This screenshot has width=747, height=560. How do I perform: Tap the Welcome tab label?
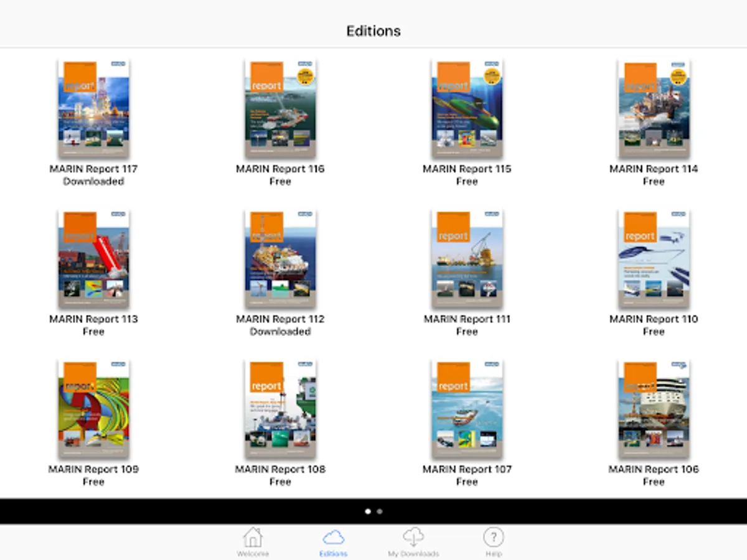point(253,554)
